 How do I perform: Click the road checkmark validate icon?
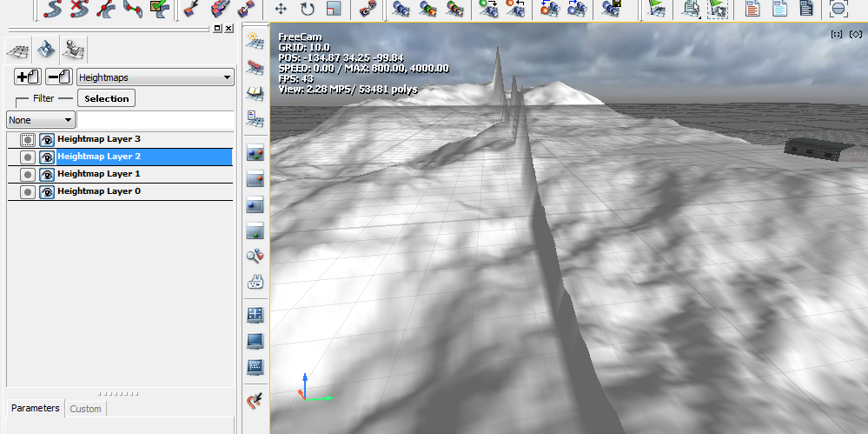click(159, 9)
